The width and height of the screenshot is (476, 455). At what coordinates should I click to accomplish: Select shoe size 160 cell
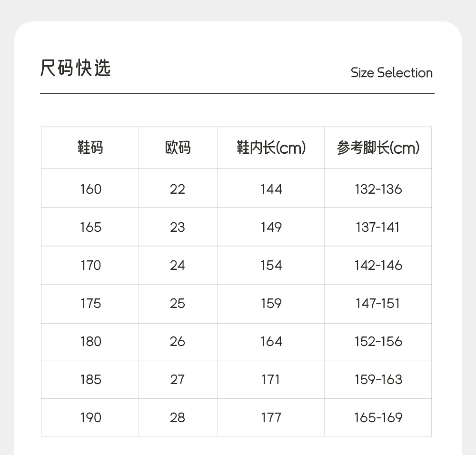[90, 189]
